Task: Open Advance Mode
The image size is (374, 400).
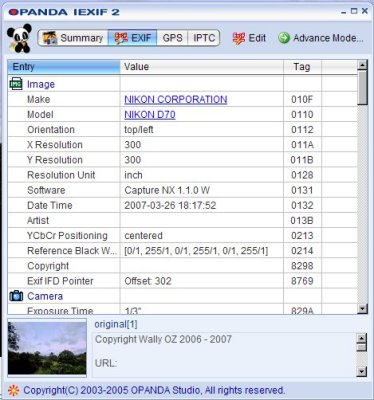Action: point(321,38)
